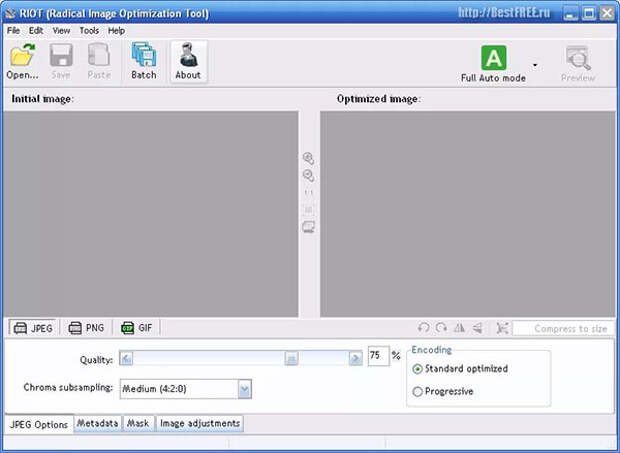This screenshot has width=620, height=453.
Task: Click the Quality slider left arrow
Action: (126, 359)
